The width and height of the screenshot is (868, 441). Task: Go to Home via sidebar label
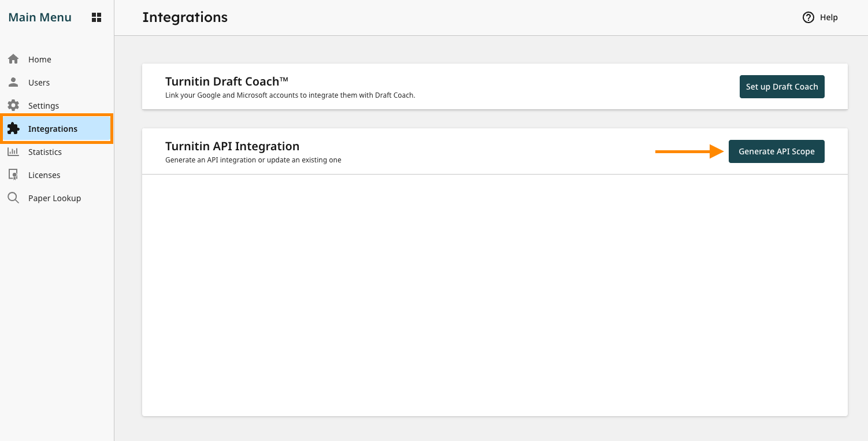coord(40,60)
